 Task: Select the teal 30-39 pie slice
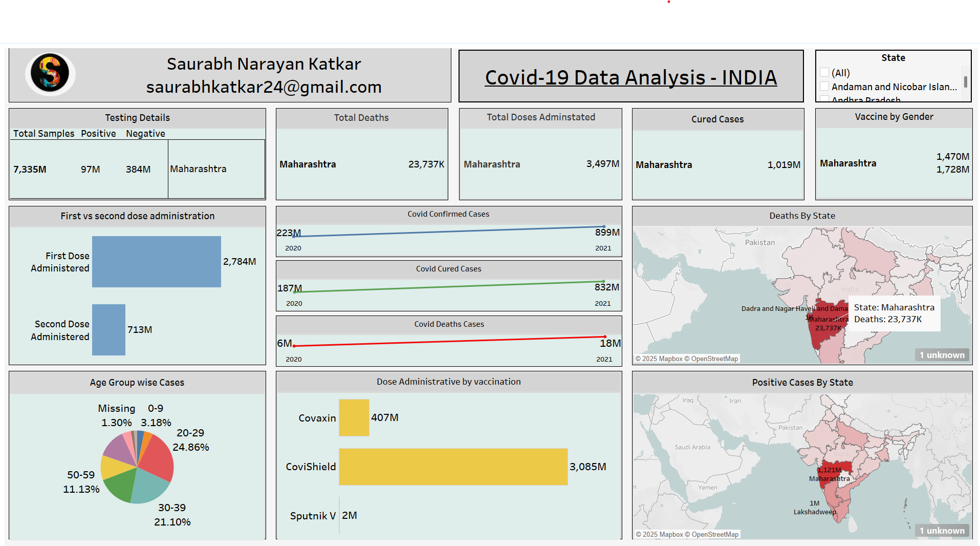coord(149,487)
